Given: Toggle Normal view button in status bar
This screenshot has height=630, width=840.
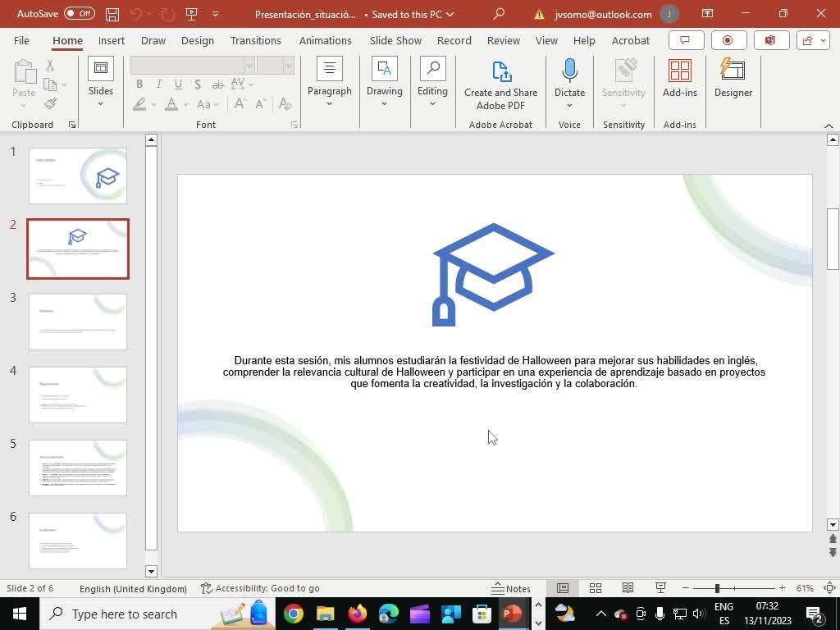Looking at the screenshot, I should 563,588.
